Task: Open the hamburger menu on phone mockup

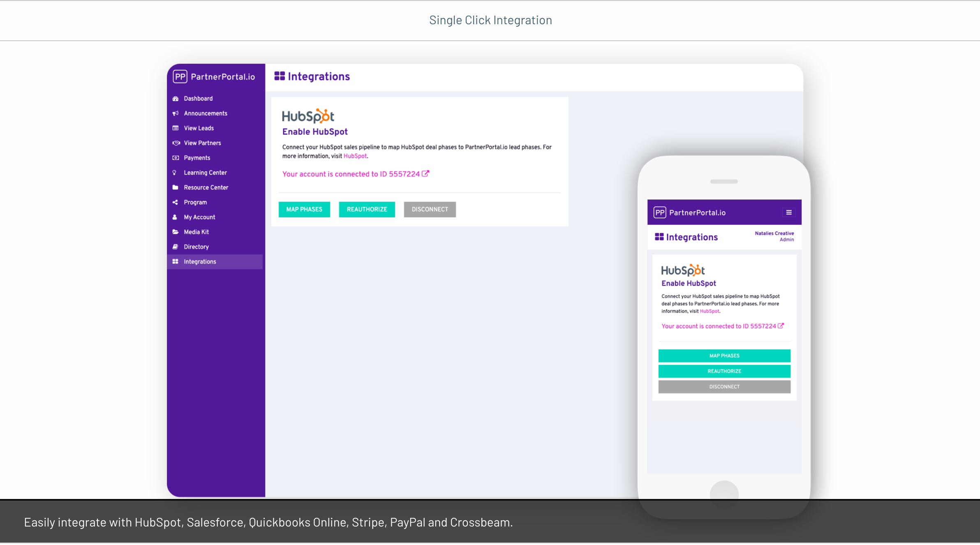Action: tap(788, 212)
